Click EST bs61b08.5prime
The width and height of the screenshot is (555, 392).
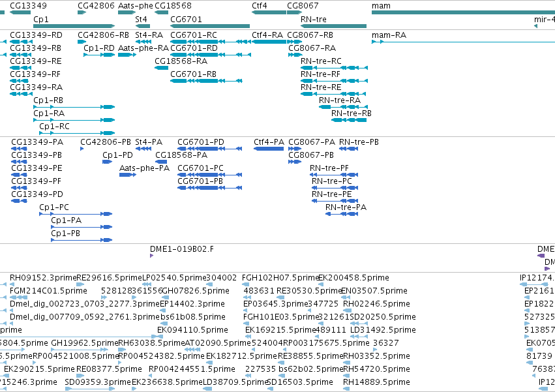(193, 317)
